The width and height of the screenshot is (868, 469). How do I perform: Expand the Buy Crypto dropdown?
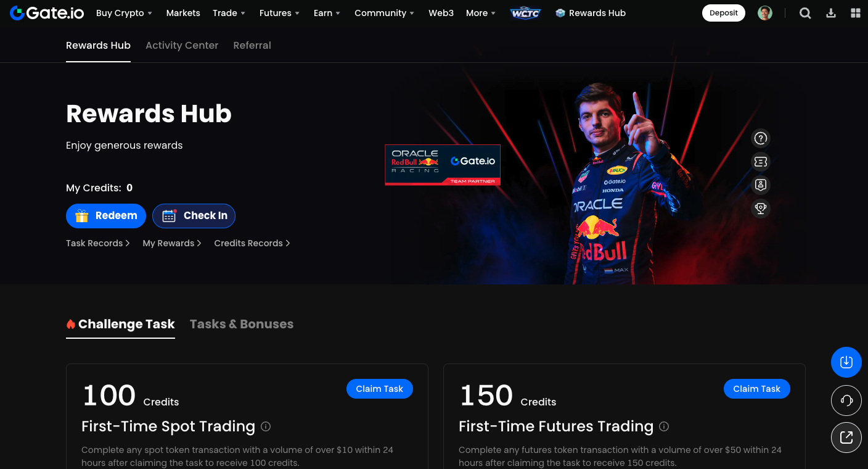(124, 13)
